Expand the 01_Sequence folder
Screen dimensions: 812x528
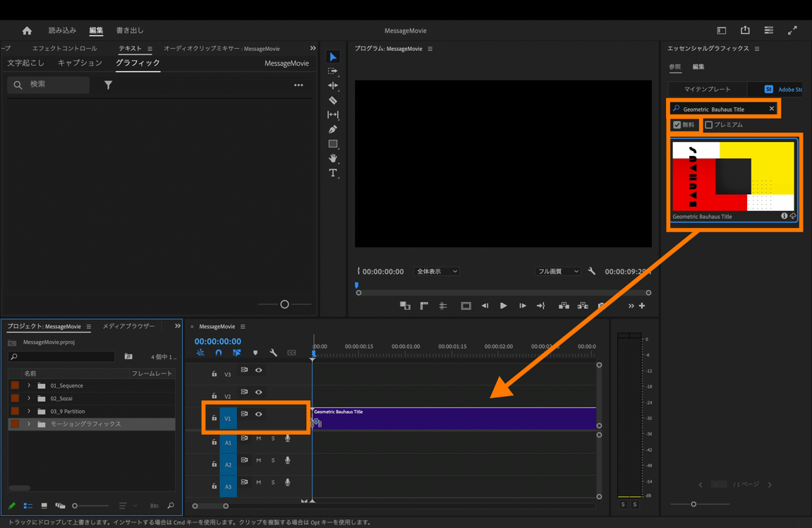pos(29,386)
